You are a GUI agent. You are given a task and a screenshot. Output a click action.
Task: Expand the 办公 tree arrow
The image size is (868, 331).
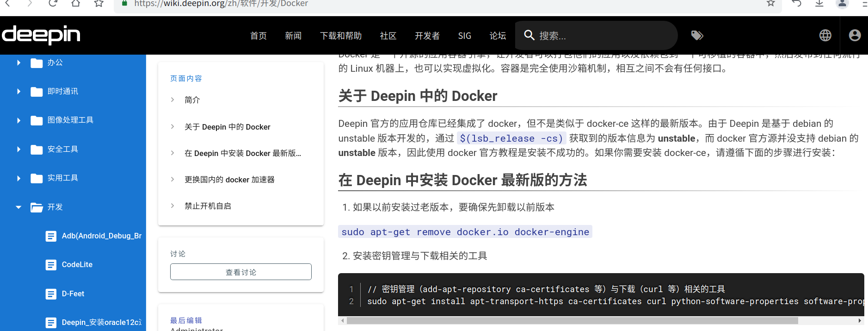pos(18,62)
